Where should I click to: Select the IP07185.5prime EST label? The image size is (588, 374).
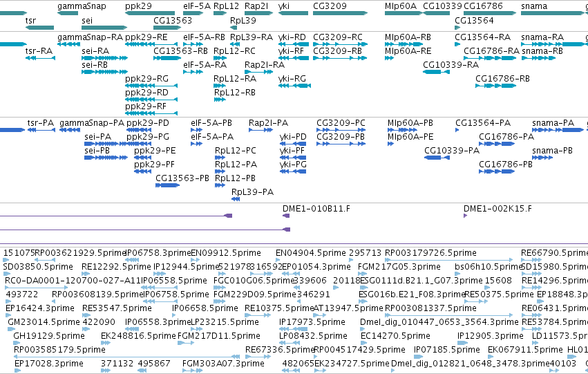446,350
